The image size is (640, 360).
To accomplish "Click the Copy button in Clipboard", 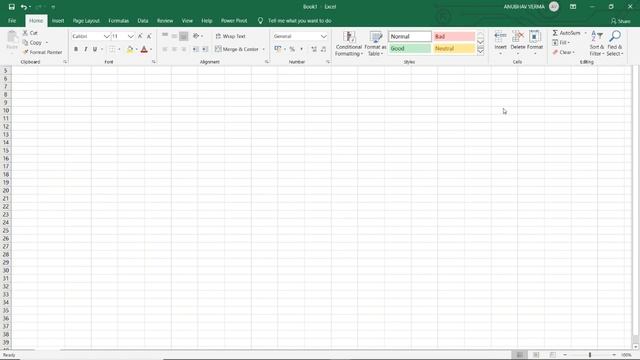I will (x=32, y=42).
